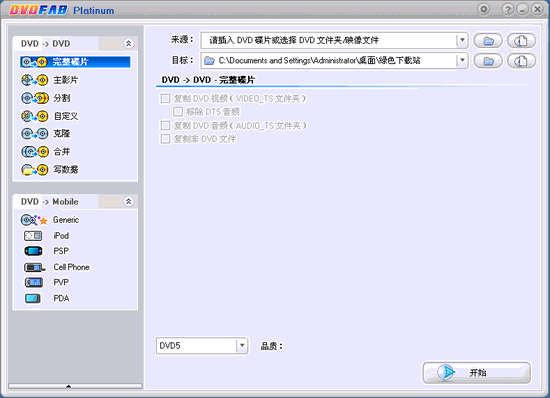Switch to 克隆 mode label
550x398 pixels.
point(62,134)
